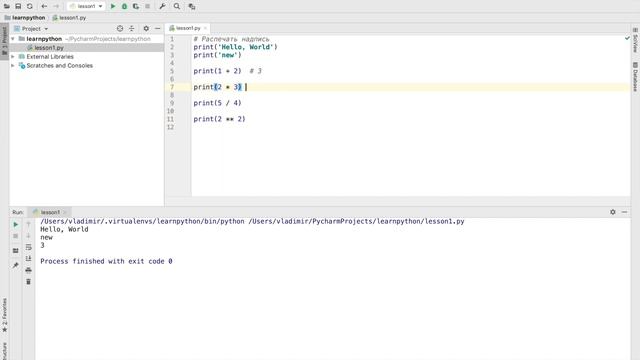This screenshot has width=640, height=360.
Task: Open Project panel gear options
Action: click(x=146, y=29)
